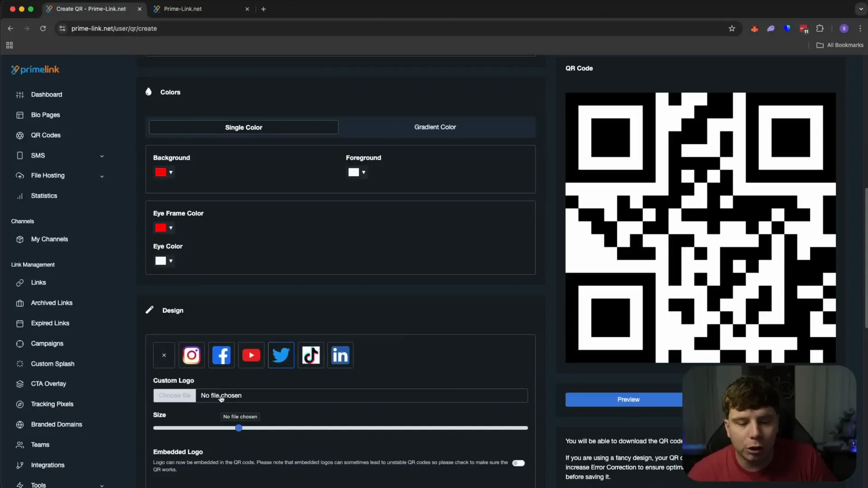Open a new browser tab
The width and height of the screenshot is (868, 488).
[x=263, y=9]
